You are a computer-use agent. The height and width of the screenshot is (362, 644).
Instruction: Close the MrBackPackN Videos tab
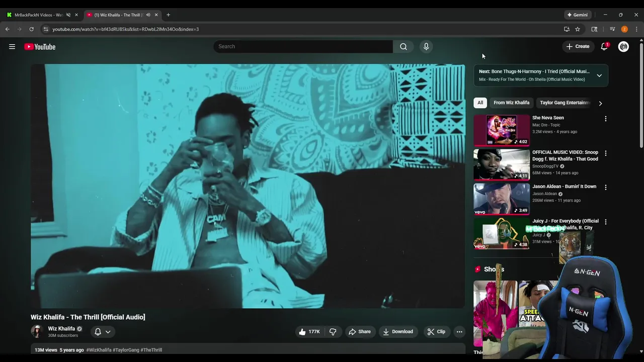(76, 15)
